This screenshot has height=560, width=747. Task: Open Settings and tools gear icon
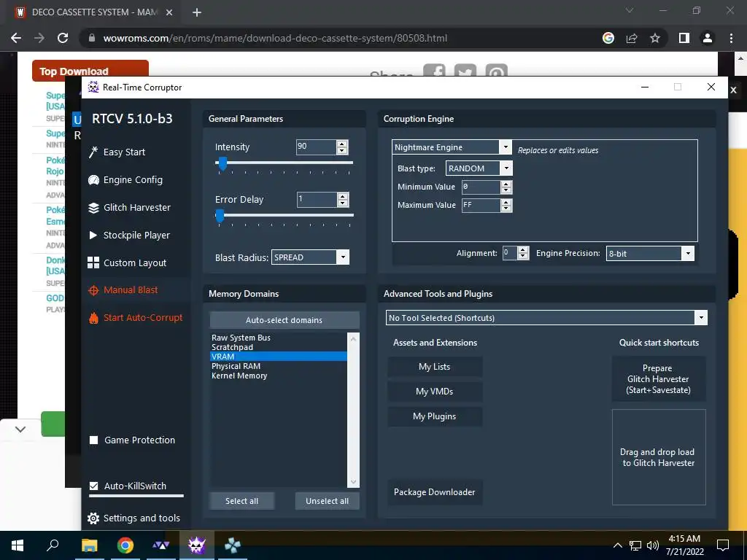93,518
